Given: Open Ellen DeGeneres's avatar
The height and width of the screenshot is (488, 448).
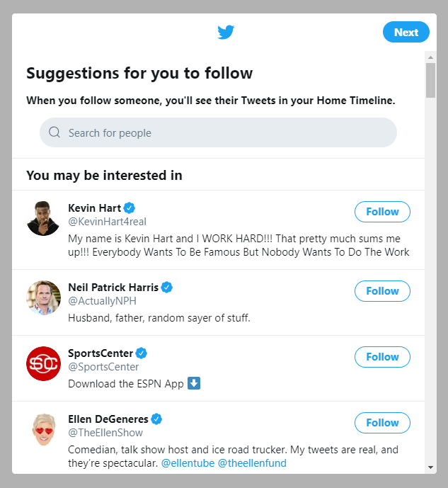Looking at the screenshot, I should pos(43,429).
